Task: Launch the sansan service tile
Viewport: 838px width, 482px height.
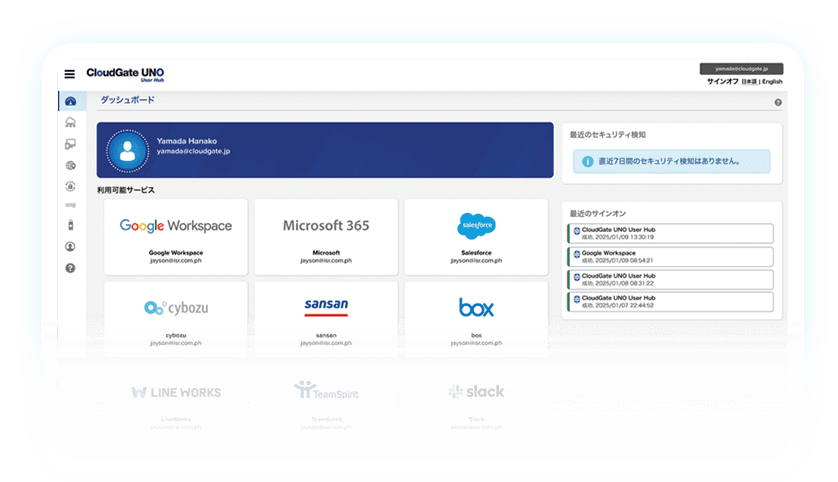Action: (x=326, y=319)
